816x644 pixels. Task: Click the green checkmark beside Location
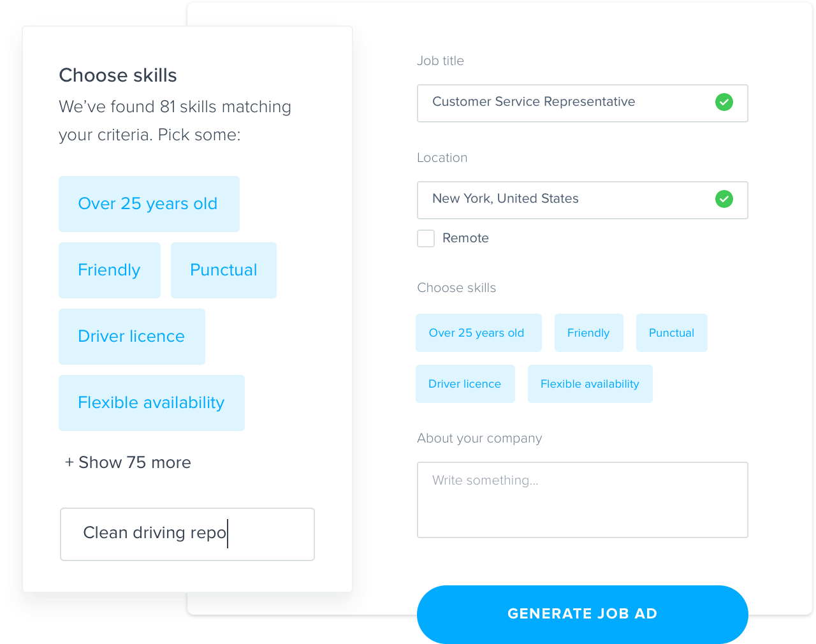(x=724, y=199)
